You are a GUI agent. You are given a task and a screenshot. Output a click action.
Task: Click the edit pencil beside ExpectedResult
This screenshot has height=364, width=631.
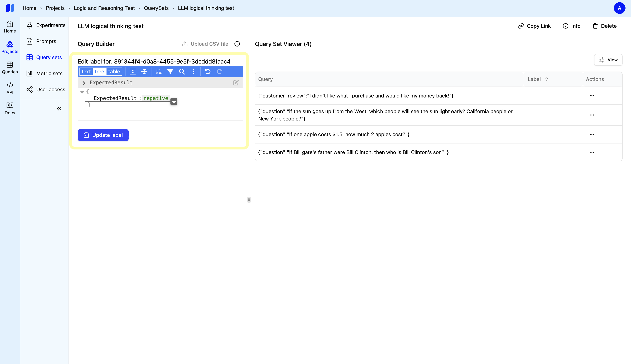tap(236, 83)
